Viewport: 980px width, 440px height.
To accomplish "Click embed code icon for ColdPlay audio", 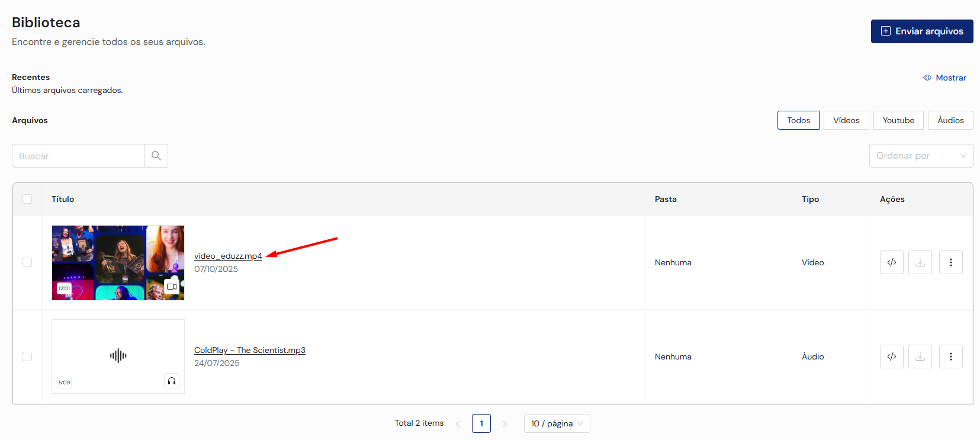I will point(891,357).
